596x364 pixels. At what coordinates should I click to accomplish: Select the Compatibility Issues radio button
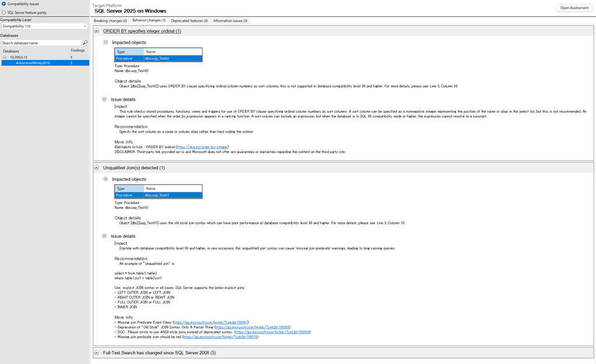3,4
